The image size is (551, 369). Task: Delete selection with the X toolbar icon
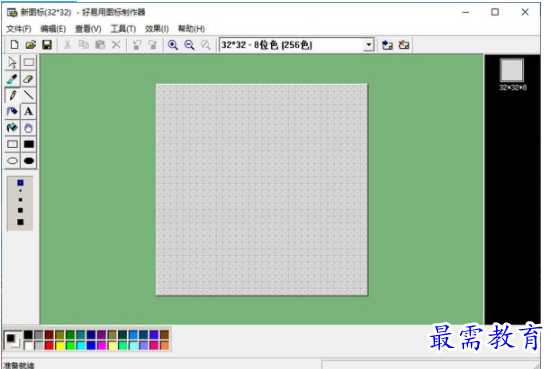point(116,45)
